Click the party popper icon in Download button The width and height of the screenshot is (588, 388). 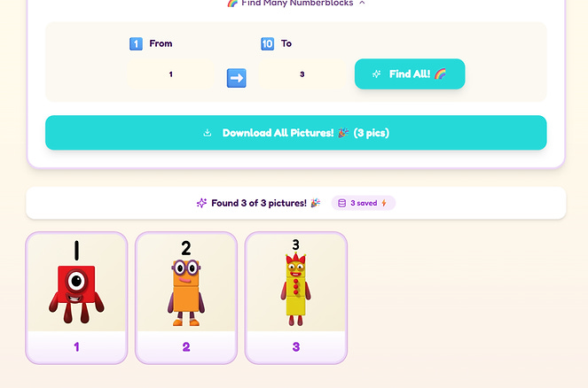(x=343, y=133)
